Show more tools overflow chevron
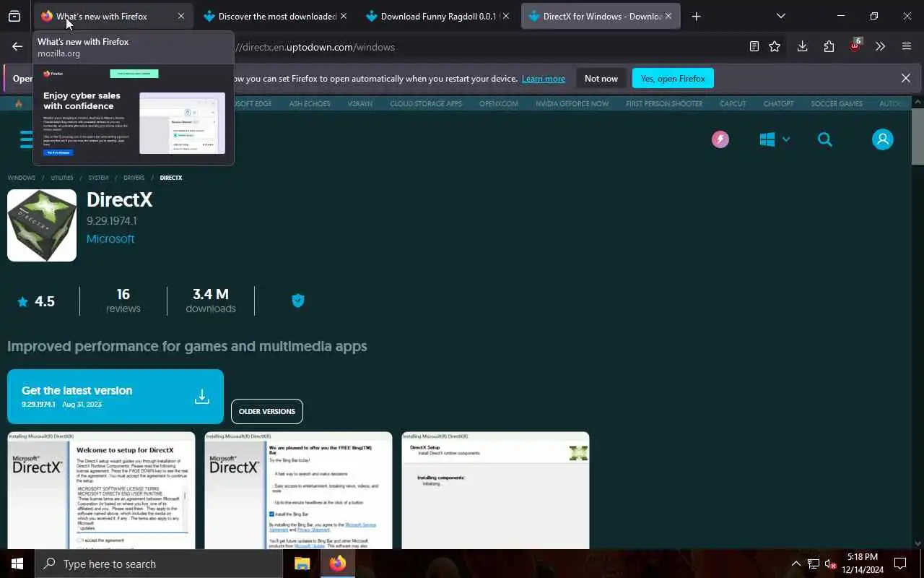The height and width of the screenshot is (578, 924). pos(880,46)
